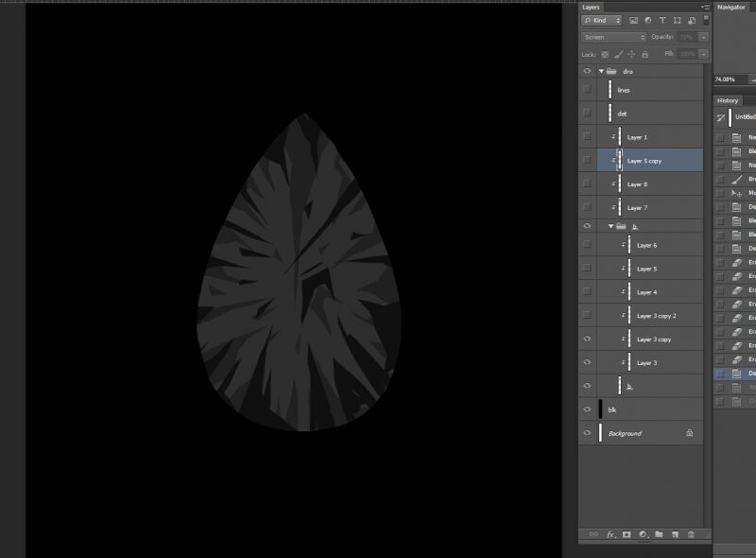Show the lines layer
Screen dimensions: 756x558
coord(588,90)
